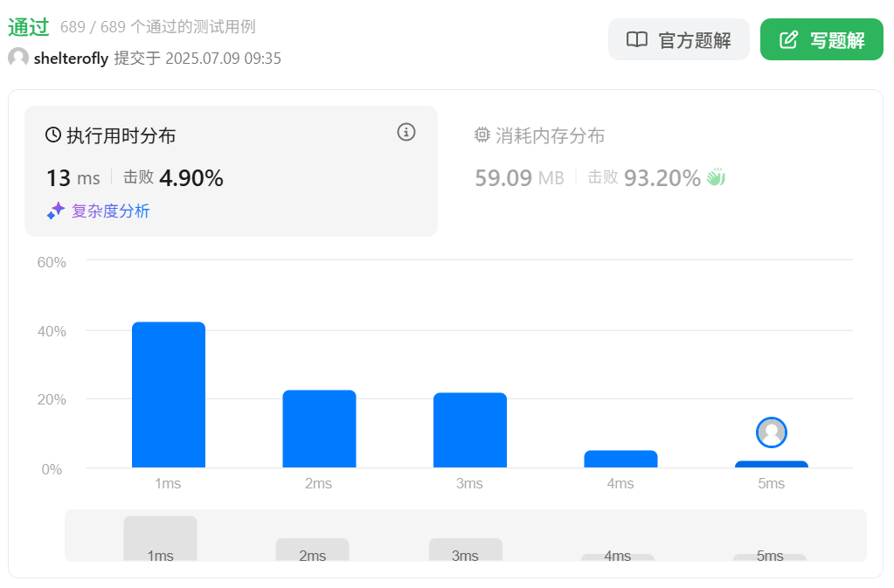Click the 通过 accepted status text
The image size is (894, 588).
(29, 27)
